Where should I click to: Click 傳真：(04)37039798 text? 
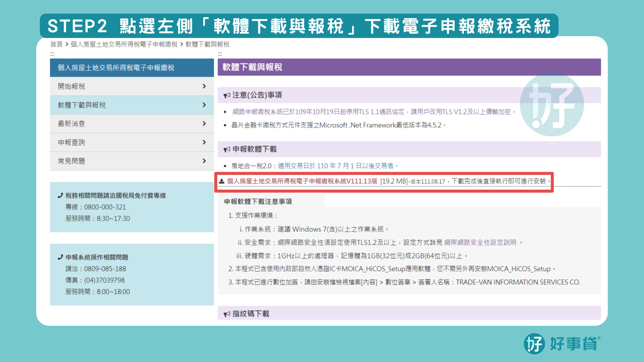coord(95,280)
